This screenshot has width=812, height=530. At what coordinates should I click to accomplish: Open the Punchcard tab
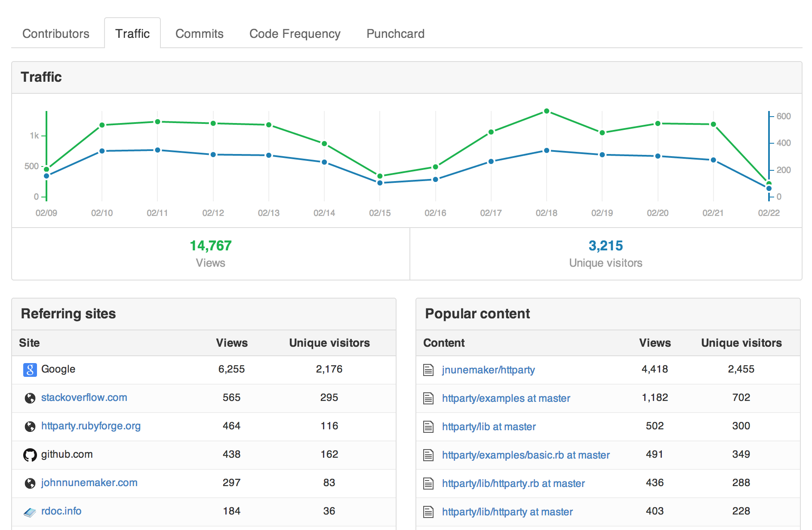point(395,33)
